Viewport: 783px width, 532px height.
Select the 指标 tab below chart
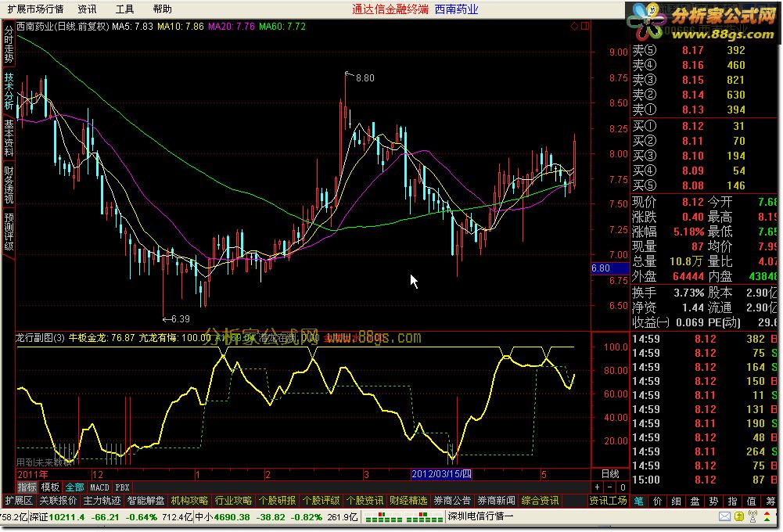(27, 487)
